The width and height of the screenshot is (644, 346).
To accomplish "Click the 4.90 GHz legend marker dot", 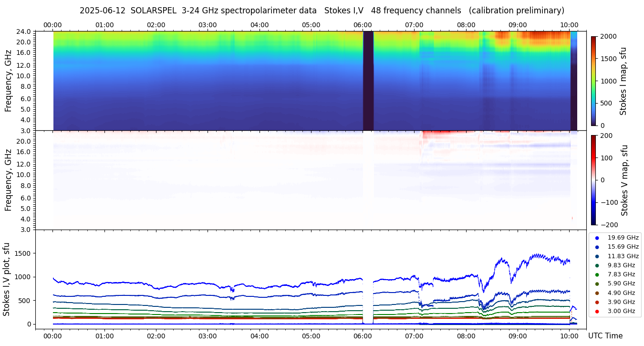I will 597,293.
